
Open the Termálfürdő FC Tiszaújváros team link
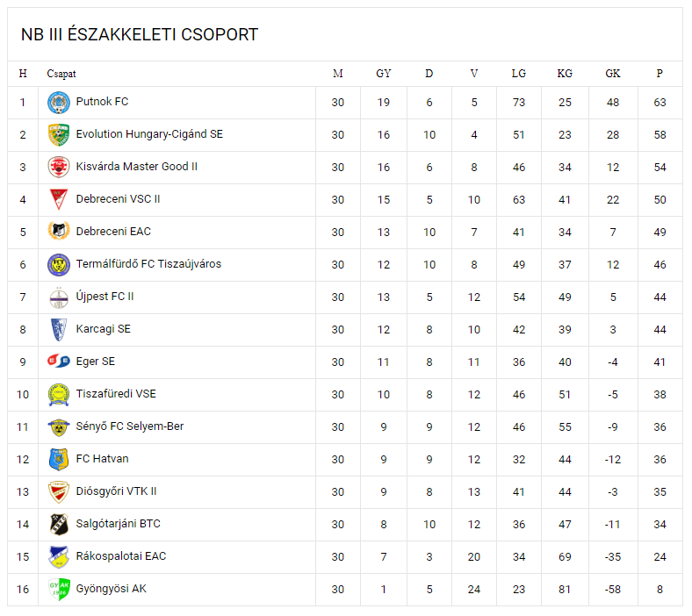click(148, 264)
